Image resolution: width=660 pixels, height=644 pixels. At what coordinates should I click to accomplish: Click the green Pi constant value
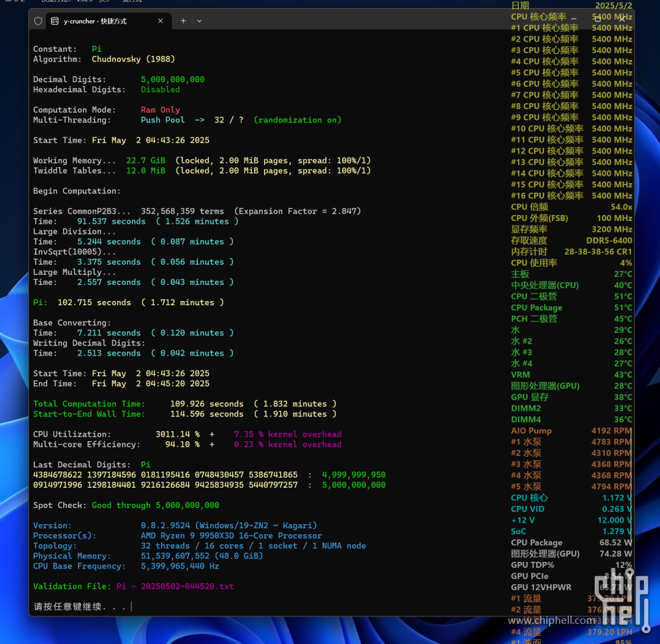[x=96, y=49]
